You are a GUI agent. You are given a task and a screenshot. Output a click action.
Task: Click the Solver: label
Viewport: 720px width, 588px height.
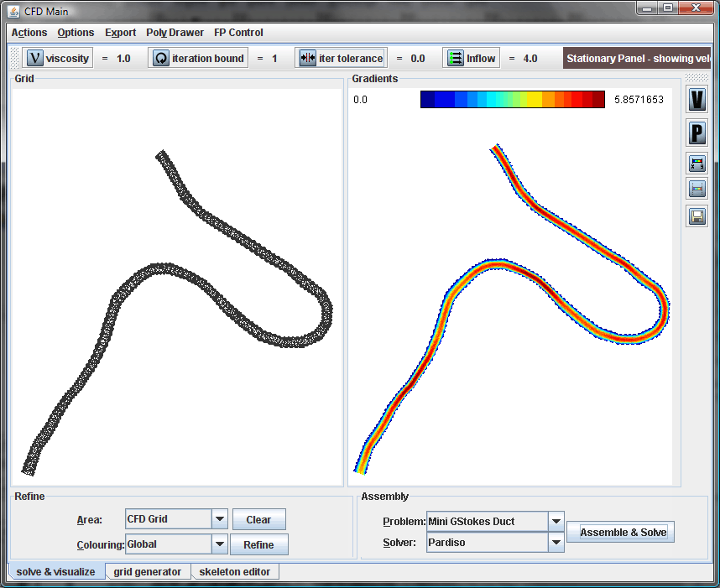pos(399,543)
